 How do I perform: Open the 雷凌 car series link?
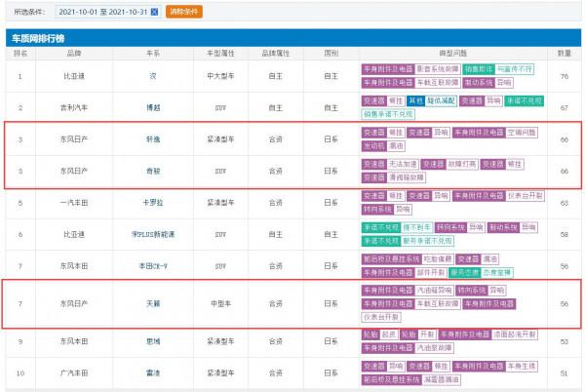coord(152,372)
